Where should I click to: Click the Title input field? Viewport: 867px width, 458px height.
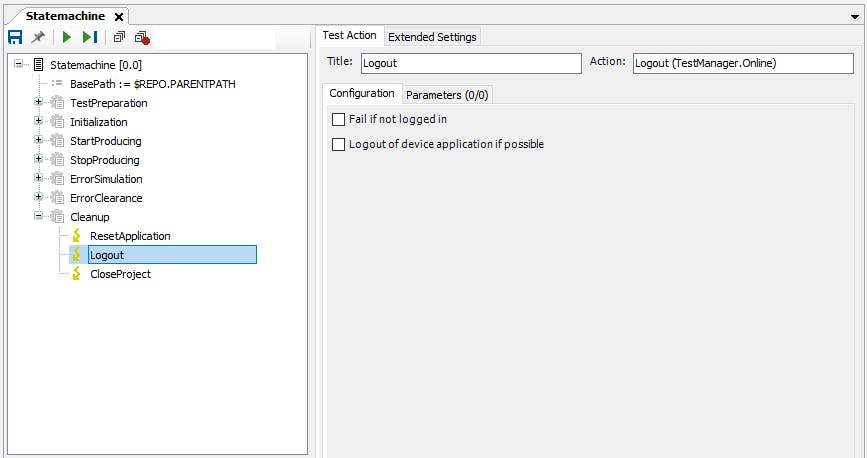pos(471,63)
